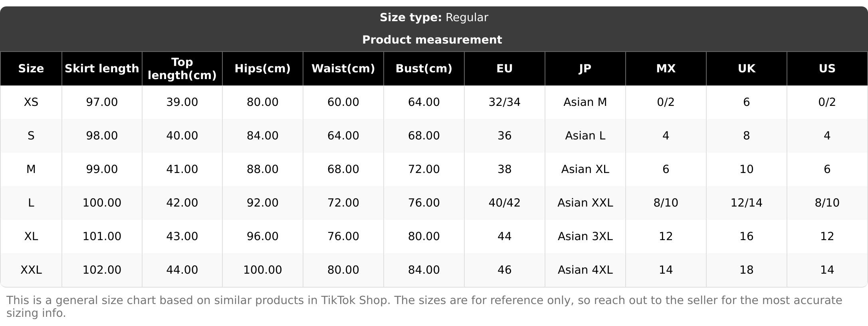
Task: Select the XS size row label
Action: pyautogui.click(x=31, y=102)
